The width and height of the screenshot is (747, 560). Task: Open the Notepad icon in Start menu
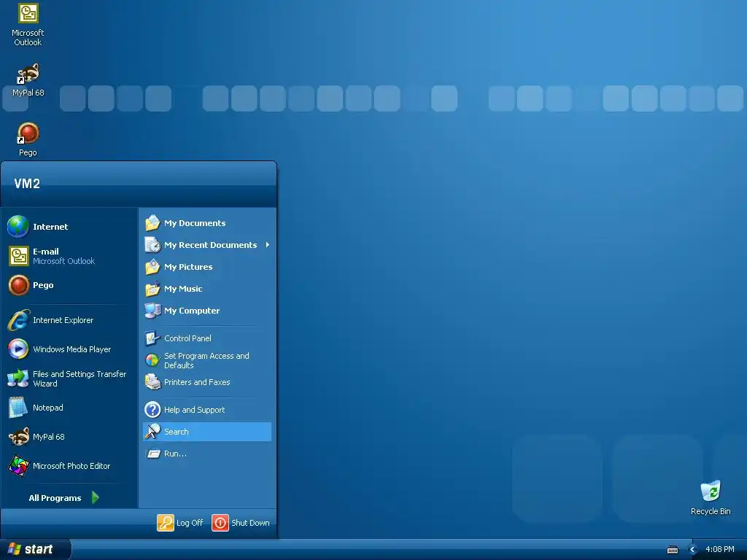click(x=18, y=408)
